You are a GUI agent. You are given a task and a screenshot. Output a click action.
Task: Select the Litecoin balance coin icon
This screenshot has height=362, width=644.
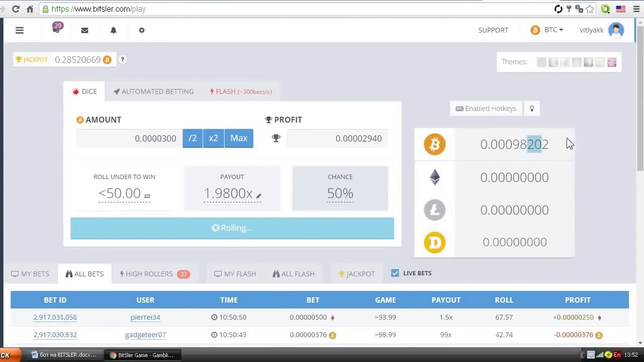coord(435,210)
